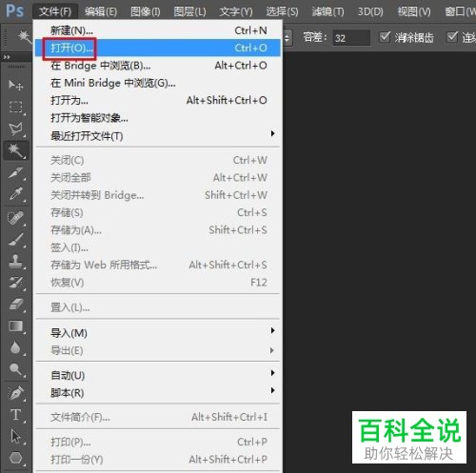Click the 置入(L)... menu entry
This screenshot has height=473, width=476.
pos(158,307)
